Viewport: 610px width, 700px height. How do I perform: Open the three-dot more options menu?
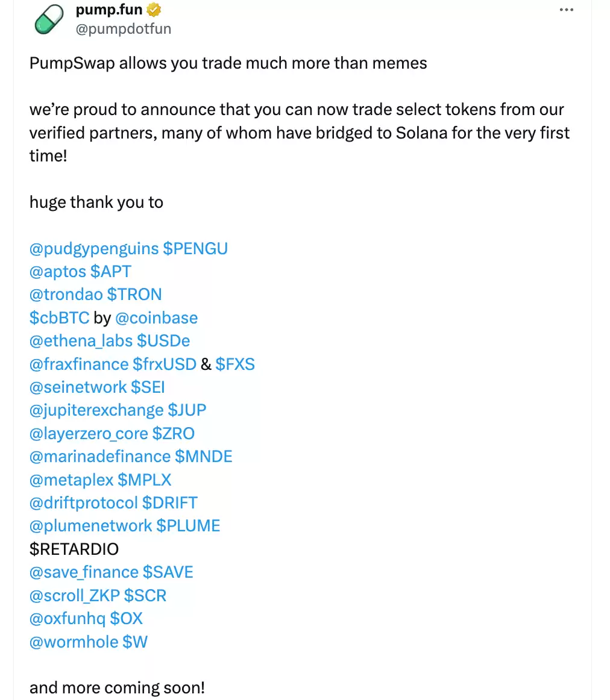point(566,9)
